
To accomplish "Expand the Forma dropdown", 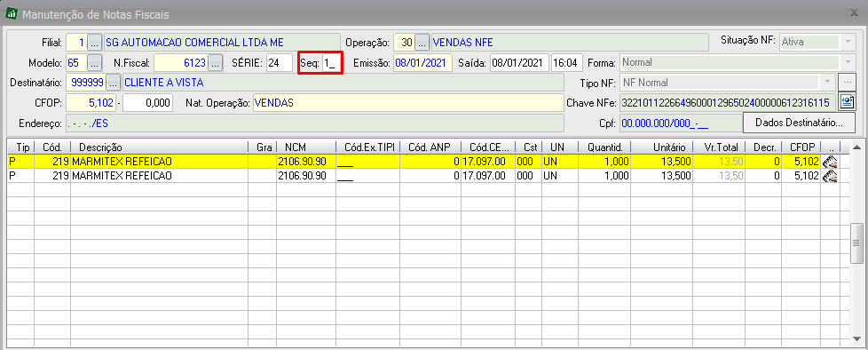I will coord(848,62).
